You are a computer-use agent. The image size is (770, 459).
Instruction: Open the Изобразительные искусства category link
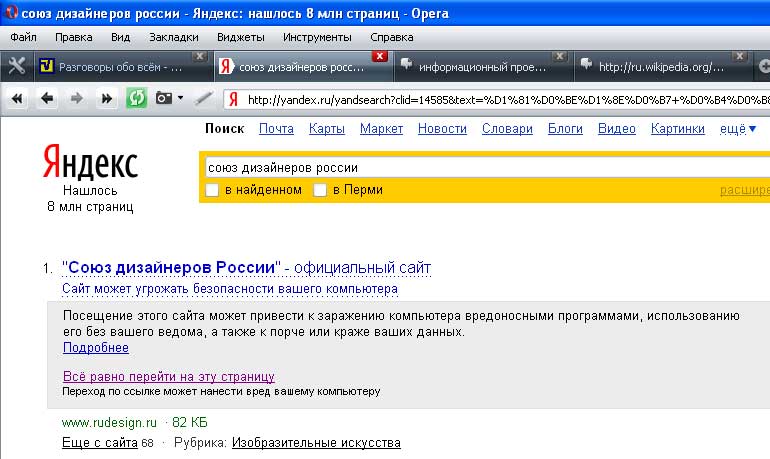316,443
